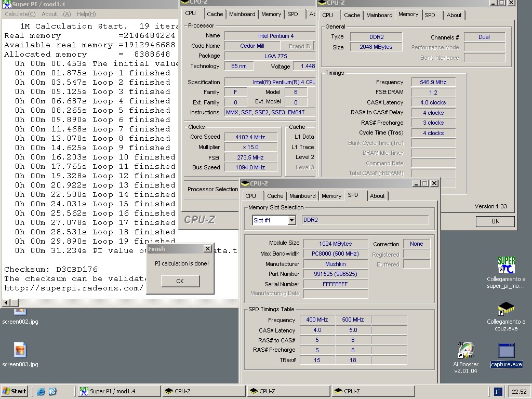Click the FSB:DRAM ratio value 1:2
The width and height of the screenshot is (532, 399).
click(x=433, y=92)
